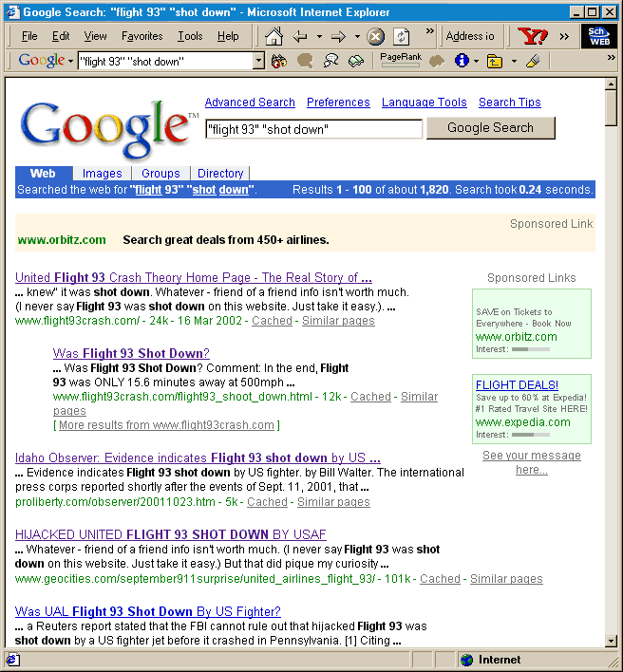
Task: Click the orbitz.com Interest bar
Action: tap(531, 349)
